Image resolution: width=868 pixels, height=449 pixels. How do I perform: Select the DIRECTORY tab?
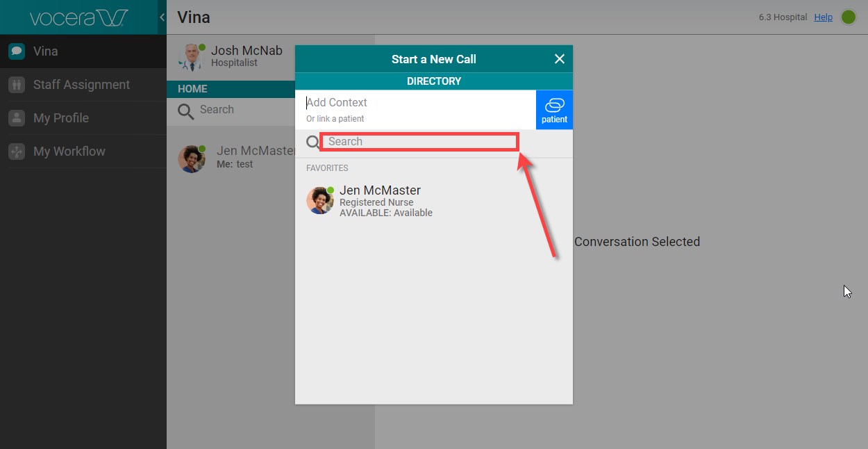(434, 81)
